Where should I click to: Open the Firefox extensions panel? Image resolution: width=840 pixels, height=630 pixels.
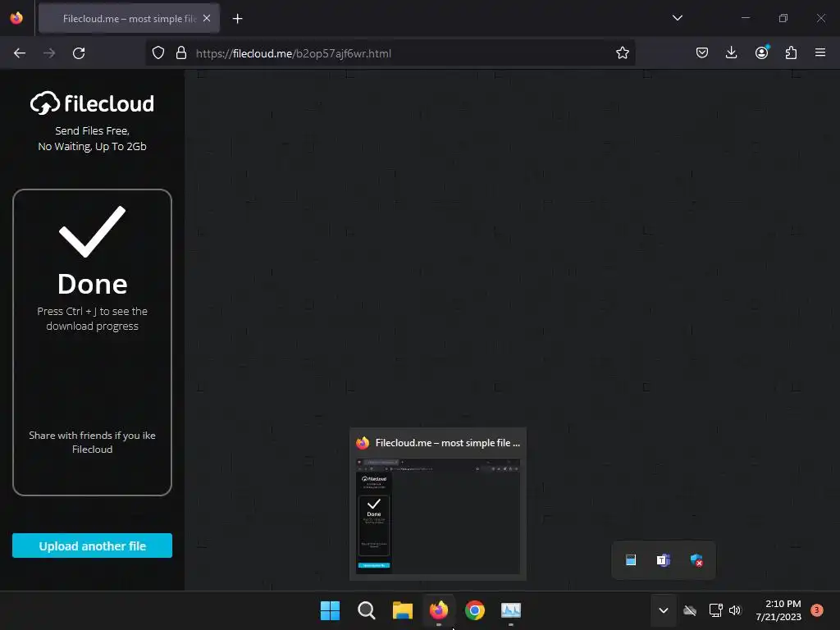point(791,52)
